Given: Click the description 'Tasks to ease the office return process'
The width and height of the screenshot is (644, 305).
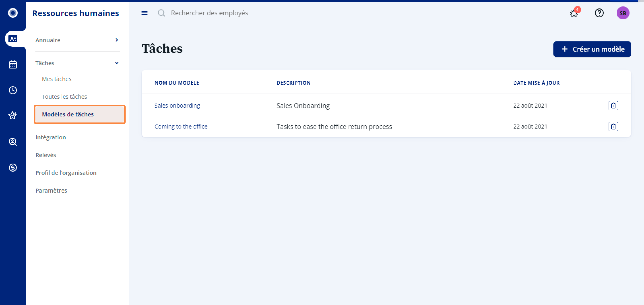Looking at the screenshot, I should click(334, 127).
